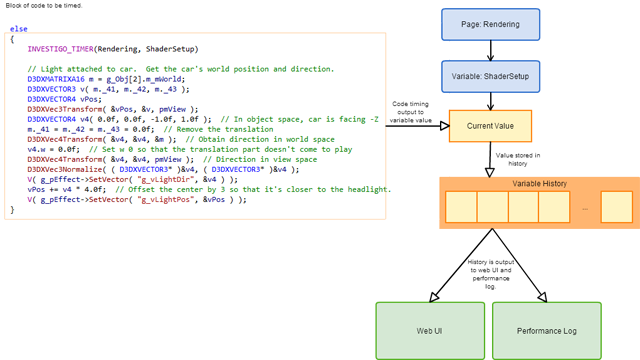The image size is (640, 360).
Task: Click the Current Value box
Action: (x=491, y=126)
